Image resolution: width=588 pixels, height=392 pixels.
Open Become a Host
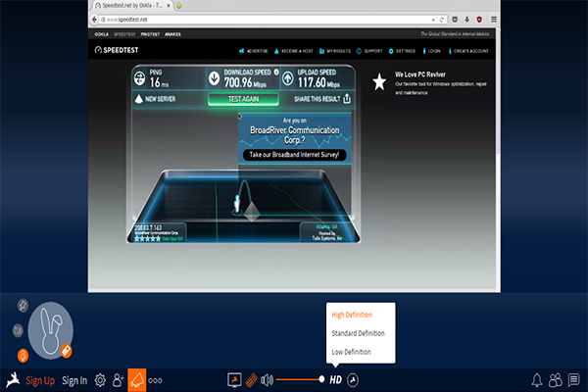pos(294,51)
